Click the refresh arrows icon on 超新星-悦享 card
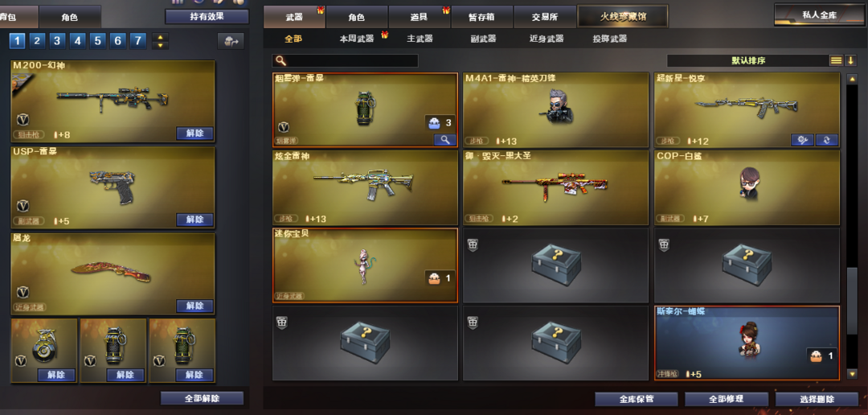Viewport: 868px width, 415px height. click(x=826, y=140)
